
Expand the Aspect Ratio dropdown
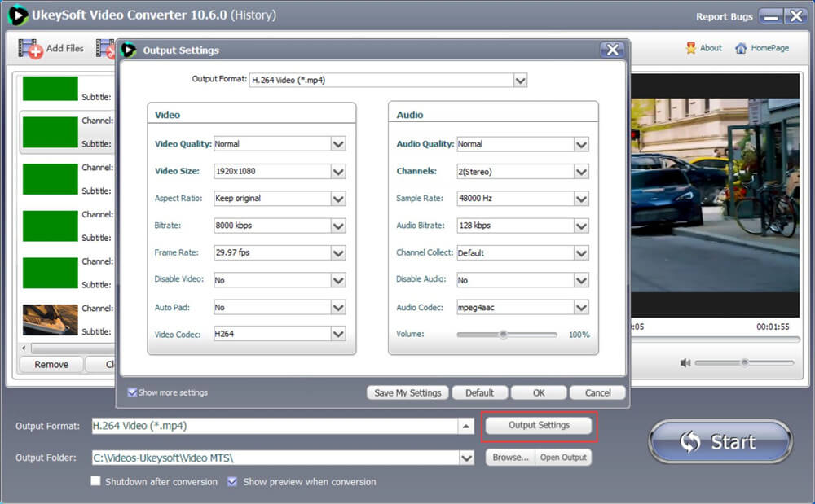pos(280,199)
